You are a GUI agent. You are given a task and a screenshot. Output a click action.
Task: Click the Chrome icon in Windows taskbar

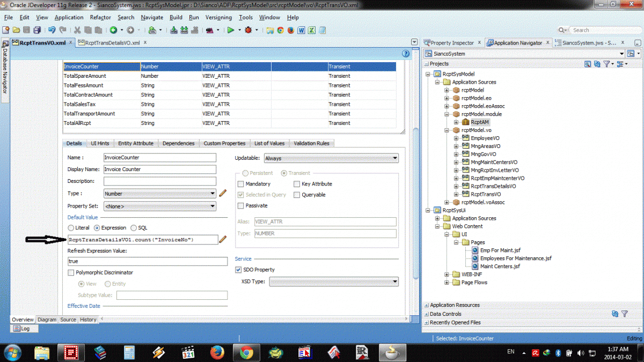(x=246, y=352)
